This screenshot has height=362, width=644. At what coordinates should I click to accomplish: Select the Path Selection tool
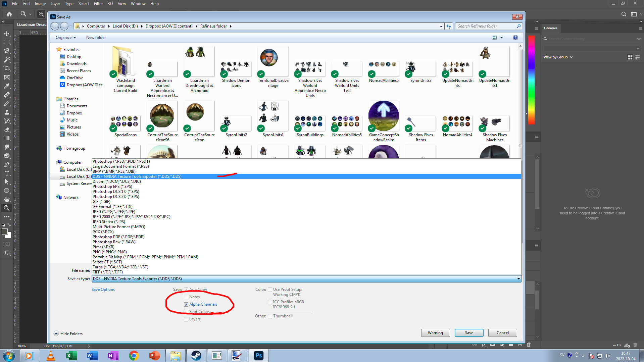point(7,182)
